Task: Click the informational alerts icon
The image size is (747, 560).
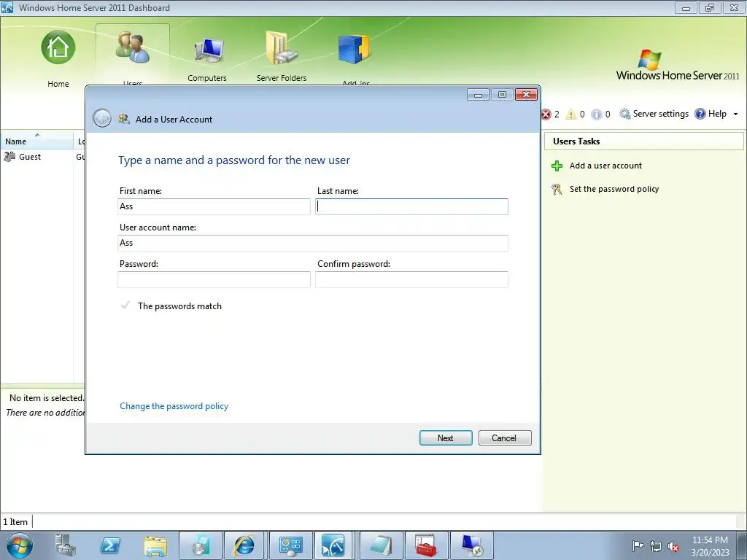Action: pos(596,114)
